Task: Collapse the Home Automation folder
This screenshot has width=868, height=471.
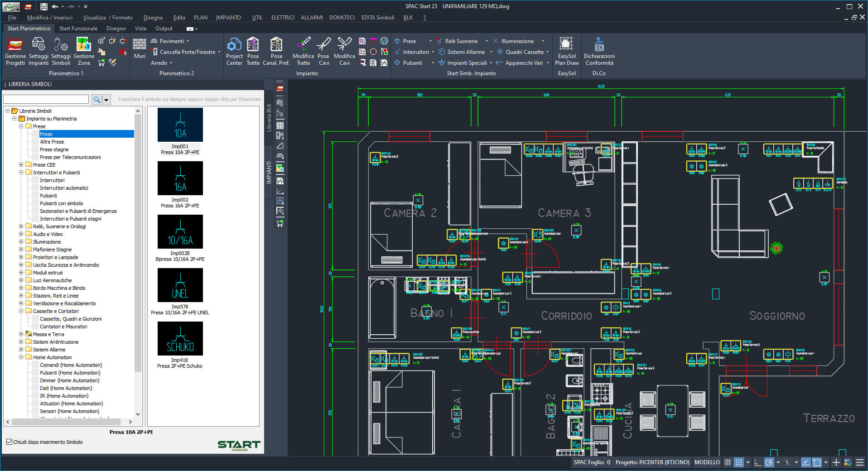Action: tap(21, 357)
